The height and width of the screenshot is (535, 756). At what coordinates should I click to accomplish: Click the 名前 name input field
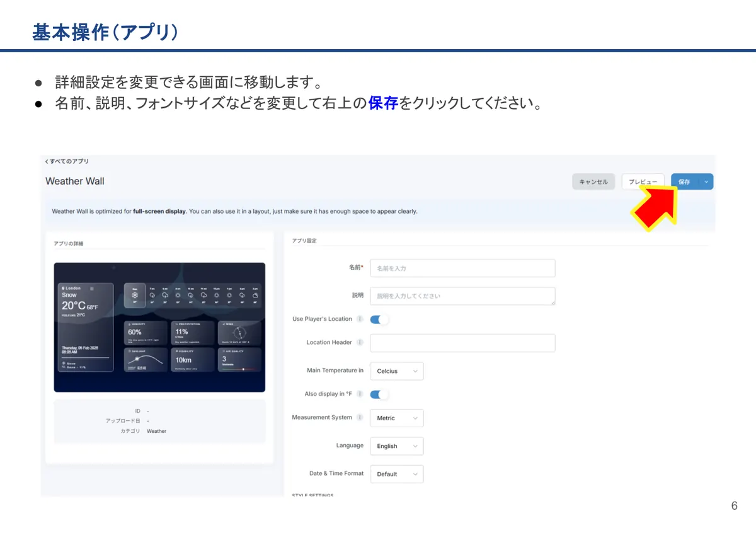tap(462, 268)
